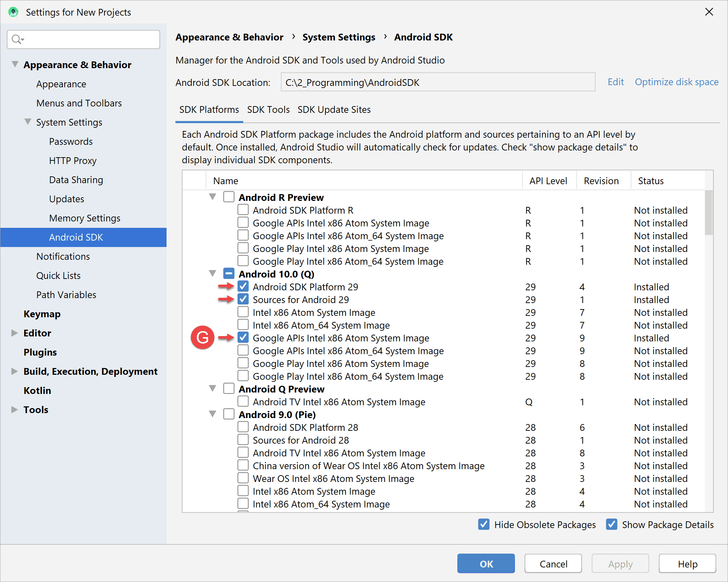Open Keymap settings
The image size is (728, 582).
(x=42, y=314)
